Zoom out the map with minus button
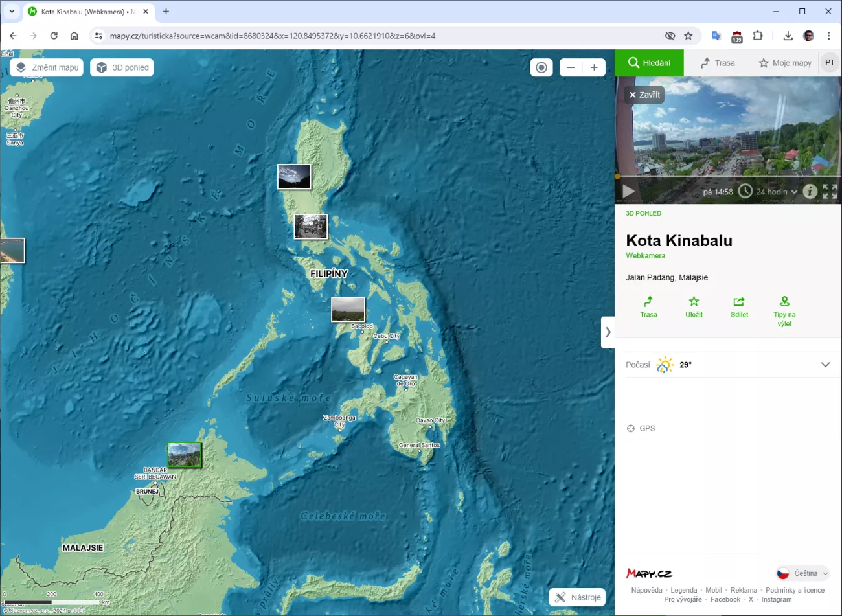The width and height of the screenshot is (842, 616). [571, 67]
